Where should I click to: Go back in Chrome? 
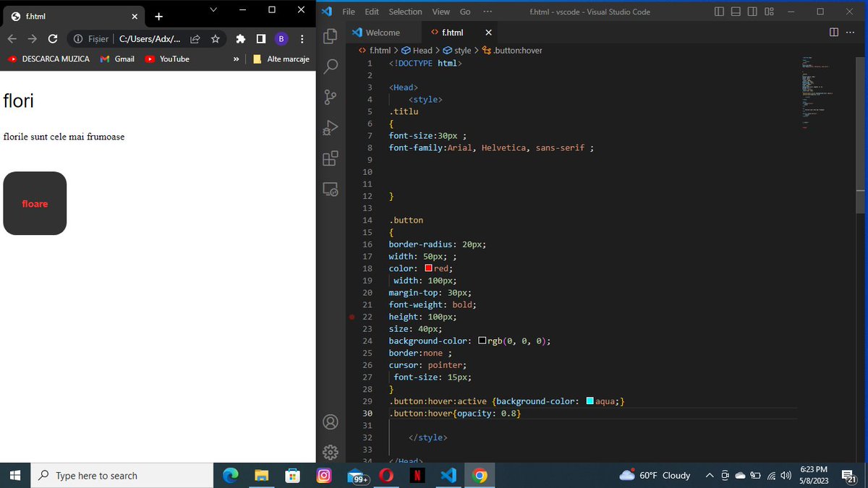[x=12, y=39]
